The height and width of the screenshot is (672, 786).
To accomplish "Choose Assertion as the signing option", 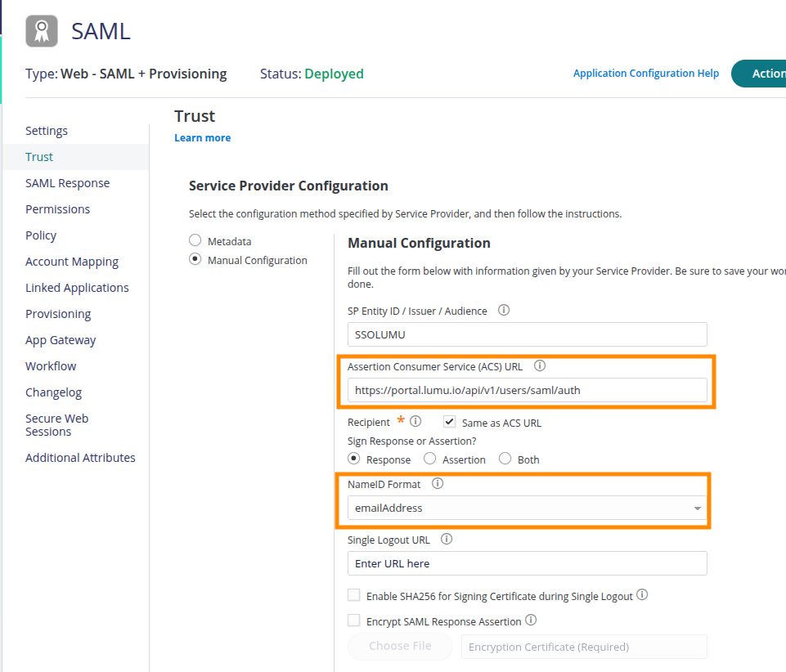I will pos(430,459).
